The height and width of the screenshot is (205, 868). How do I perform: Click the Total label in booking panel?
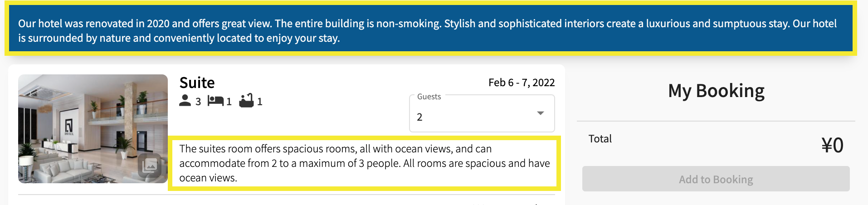click(x=600, y=139)
